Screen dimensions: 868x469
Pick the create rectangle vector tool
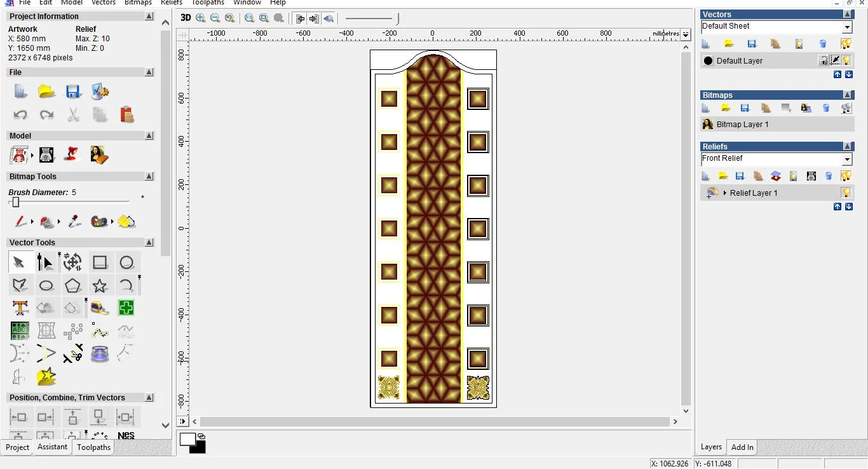coord(100,262)
